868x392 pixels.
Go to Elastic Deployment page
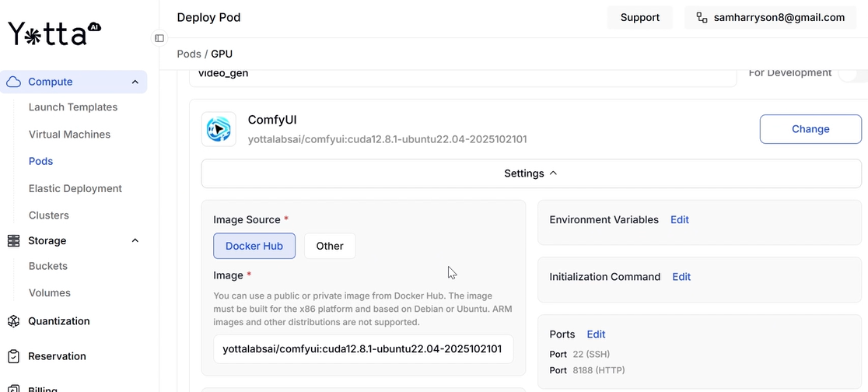(75, 188)
